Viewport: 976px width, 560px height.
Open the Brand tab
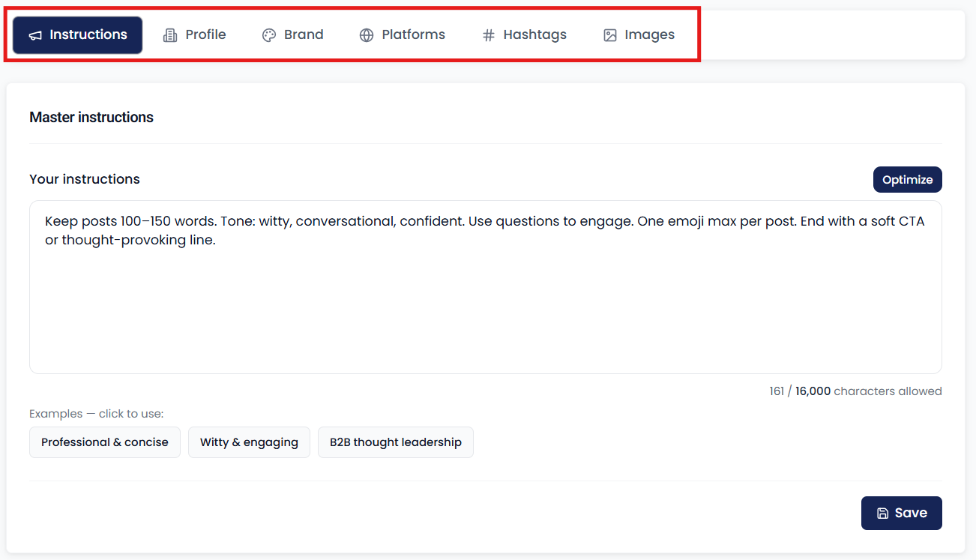tap(292, 35)
